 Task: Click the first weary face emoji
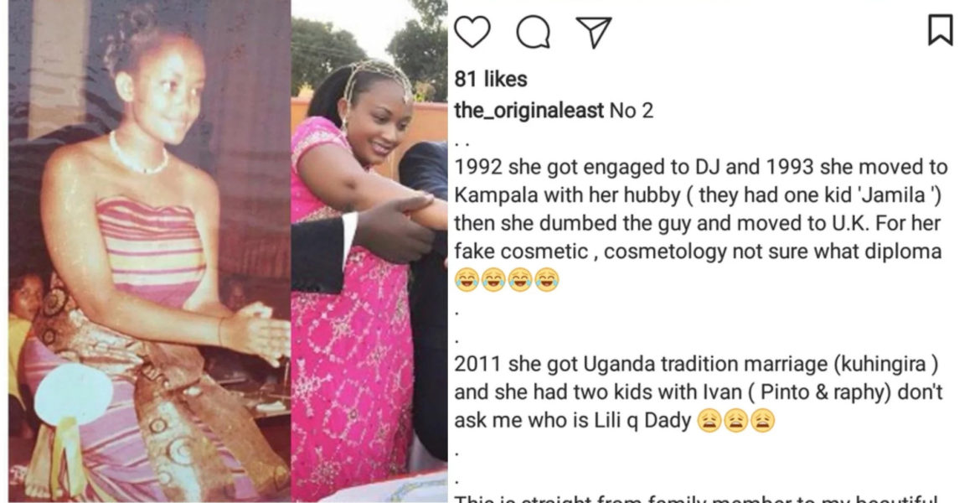click(x=709, y=421)
